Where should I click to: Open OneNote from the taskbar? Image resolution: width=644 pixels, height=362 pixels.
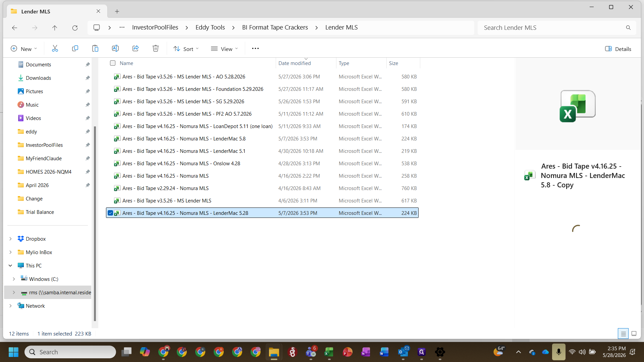(366, 352)
